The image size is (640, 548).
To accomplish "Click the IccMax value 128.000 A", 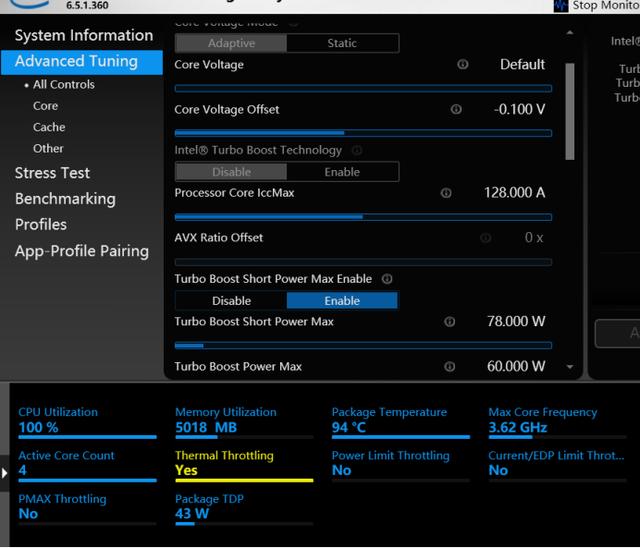I will click(514, 193).
